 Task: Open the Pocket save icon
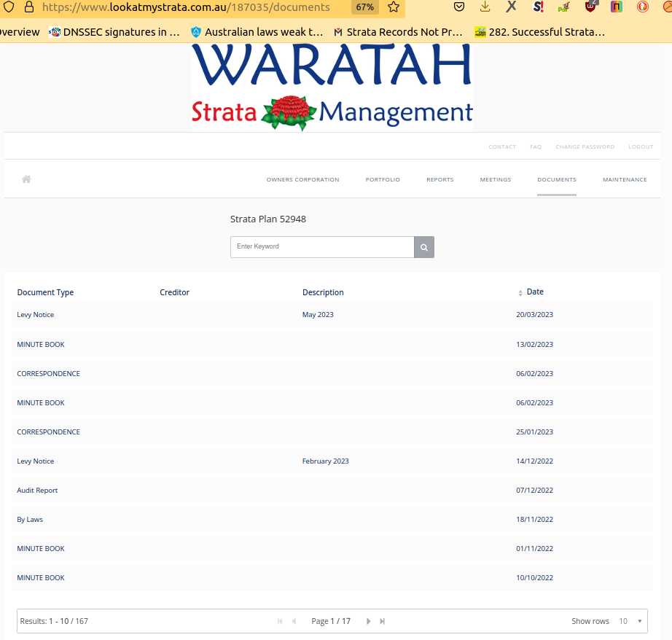(459, 7)
